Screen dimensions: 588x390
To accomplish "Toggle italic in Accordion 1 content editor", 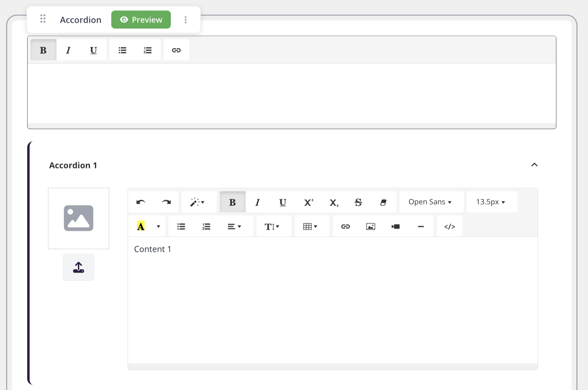I will (258, 202).
